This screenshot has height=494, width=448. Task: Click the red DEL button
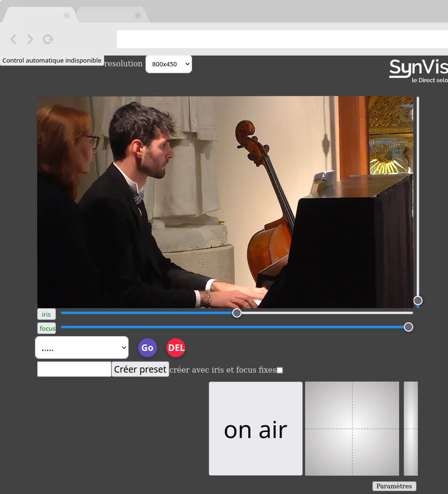tap(176, 348)
